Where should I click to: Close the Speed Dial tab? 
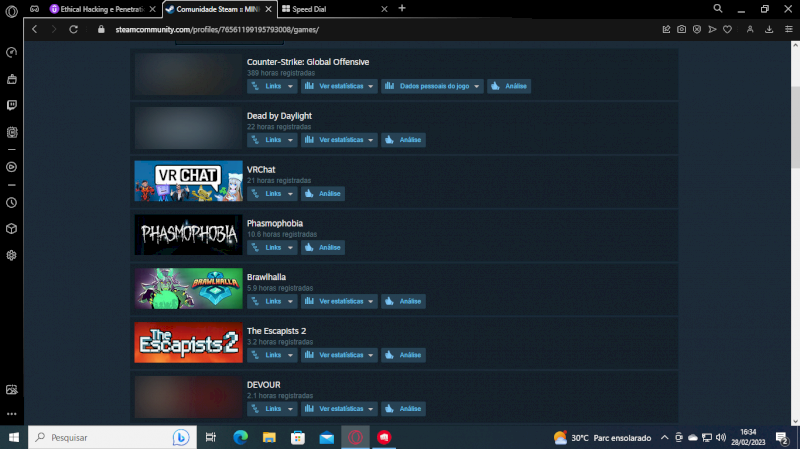click(384, 9)
